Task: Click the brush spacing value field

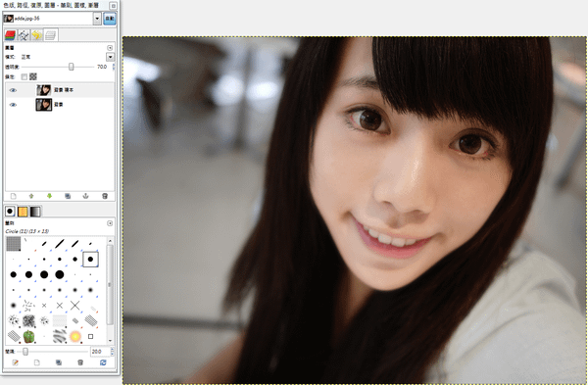Action: 99,352
